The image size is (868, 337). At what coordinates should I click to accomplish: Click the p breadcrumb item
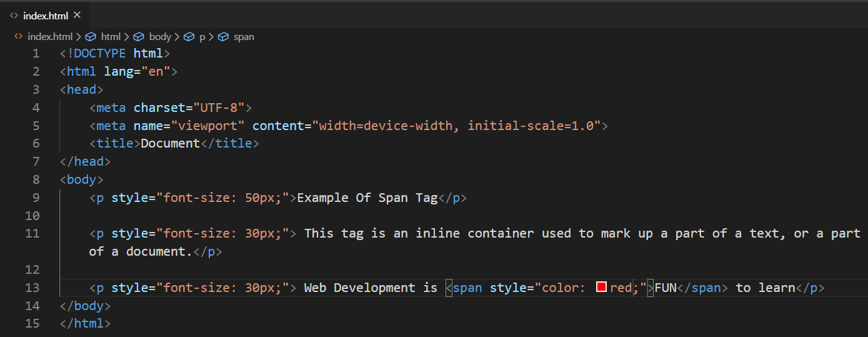tap(202, 37)
